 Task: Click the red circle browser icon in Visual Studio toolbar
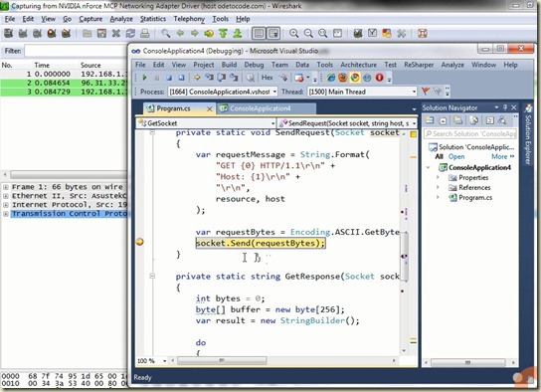tap(379, 78)
